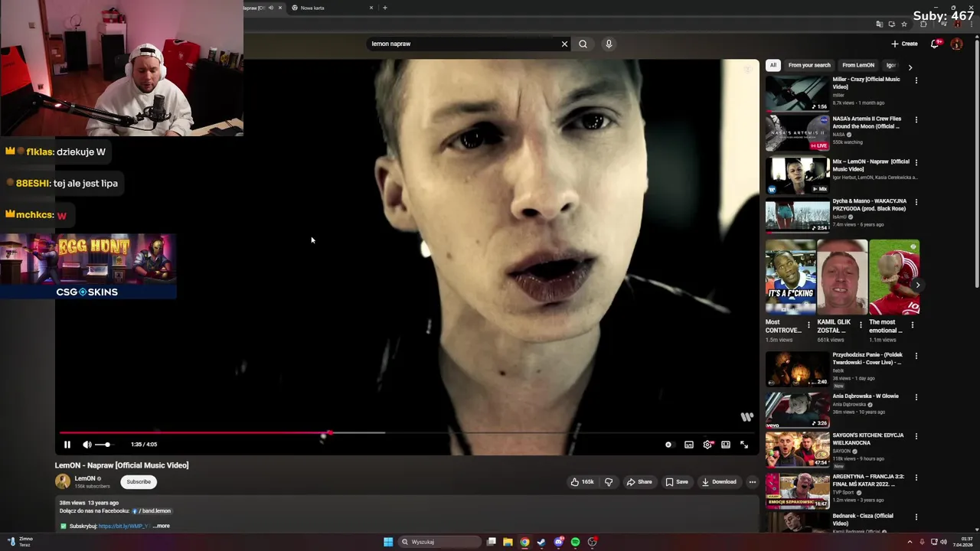Open Steam from the taskbar
Screen dimensions: 980x551
click(x=541, y=542)
